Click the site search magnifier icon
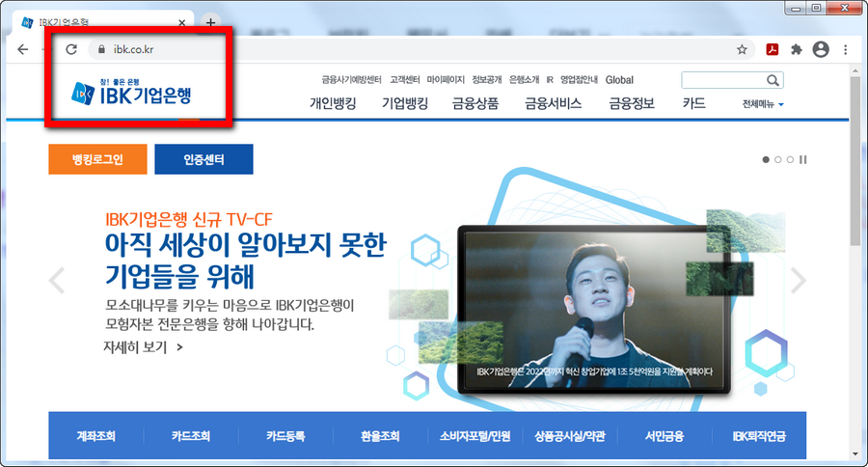 [x=773, y=80]
